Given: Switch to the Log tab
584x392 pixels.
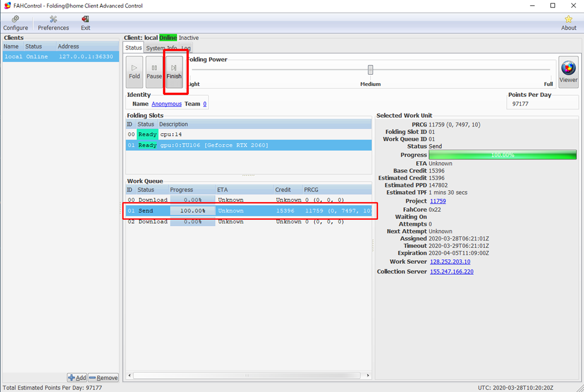Looking at the screenshot, I should (x=186, y=48).
